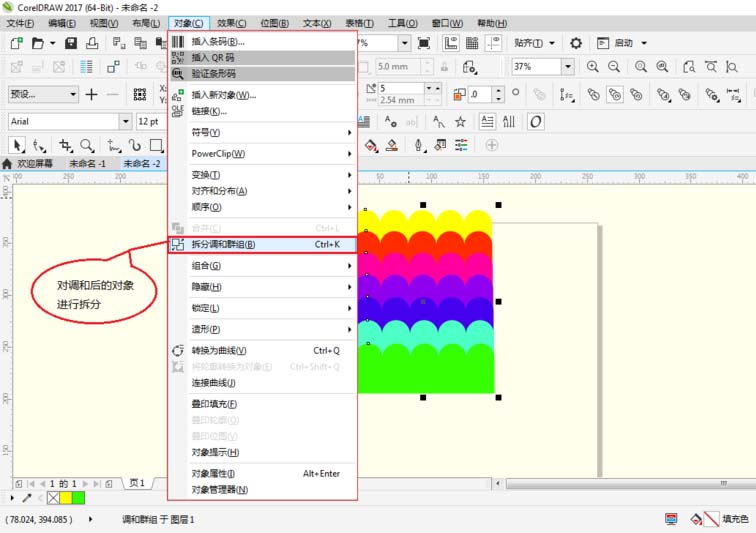Open the File menu
Screen dimensions: 756x533
[20, 23]
